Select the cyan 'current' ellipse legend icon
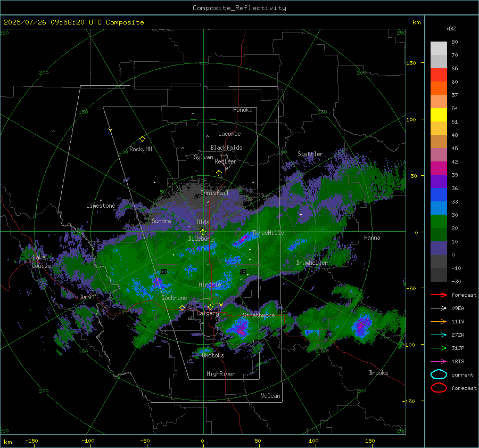The width and height of the screenshot is (479, 448). [x=439, y=374]
